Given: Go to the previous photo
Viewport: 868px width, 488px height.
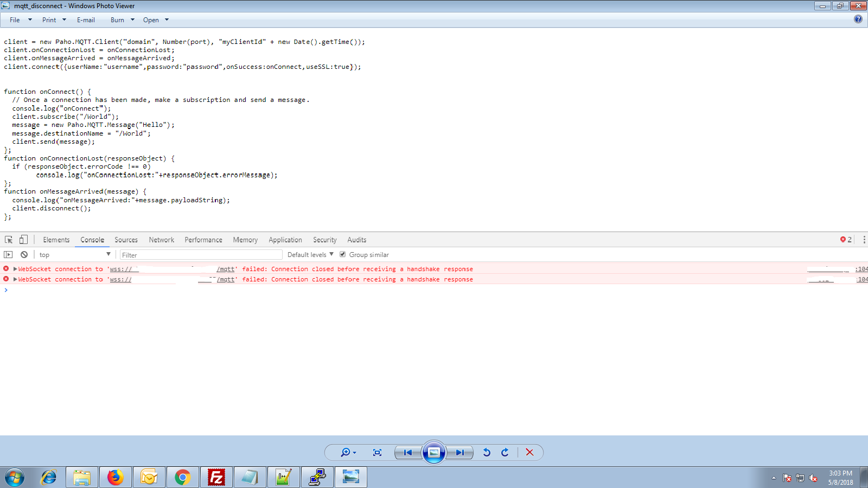Looking at the screenshot, I should coord(408,452).
